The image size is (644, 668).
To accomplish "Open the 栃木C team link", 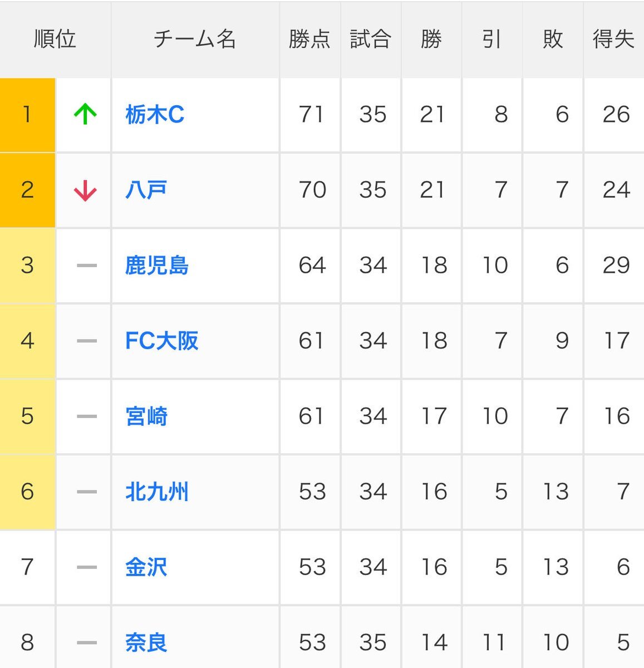I will pos(155,115).
